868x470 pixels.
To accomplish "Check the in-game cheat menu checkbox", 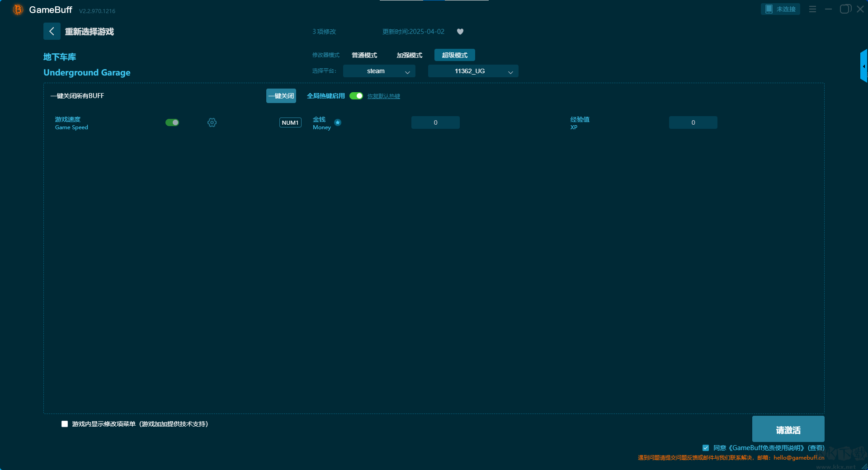I will coord(65,424).
